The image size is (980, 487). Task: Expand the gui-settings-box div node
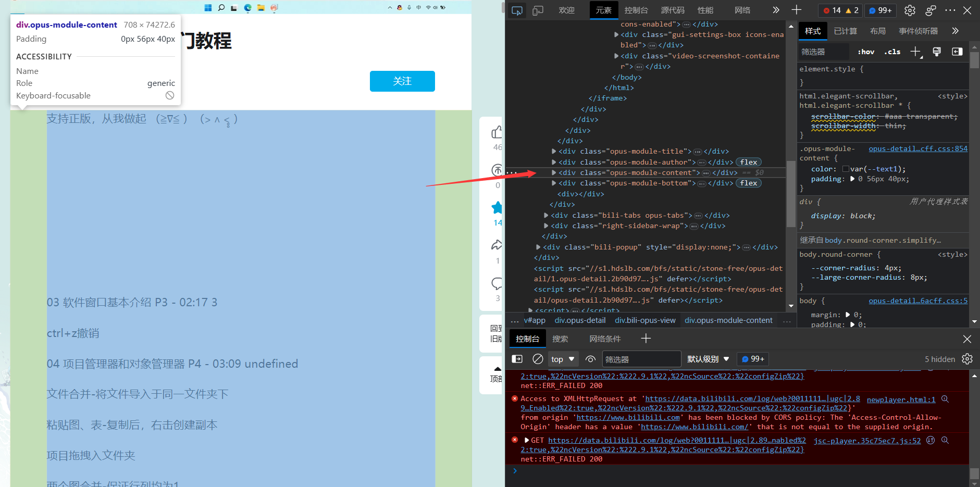[x=616, y=35]
